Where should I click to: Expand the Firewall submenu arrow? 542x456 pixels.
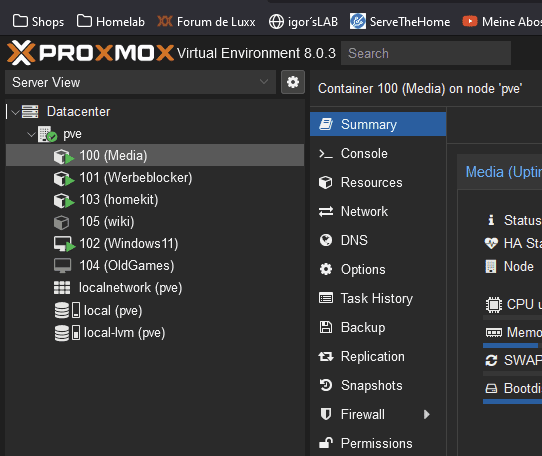coord(427,414)
